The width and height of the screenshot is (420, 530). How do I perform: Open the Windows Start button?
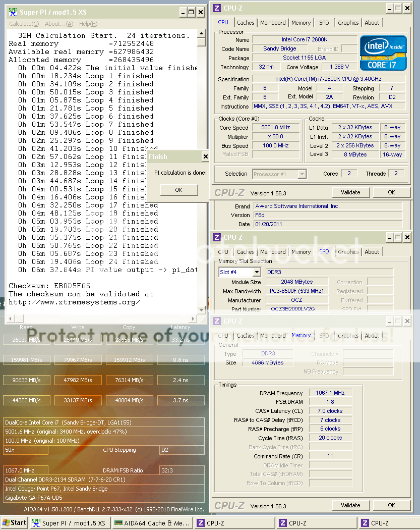point(14,522)
